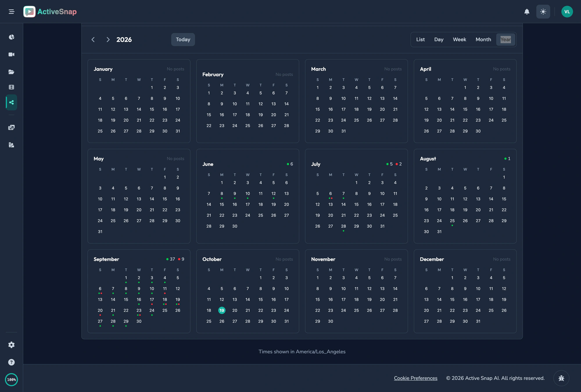
Task: Click June's green 6 post count
Action: point(290,164)
